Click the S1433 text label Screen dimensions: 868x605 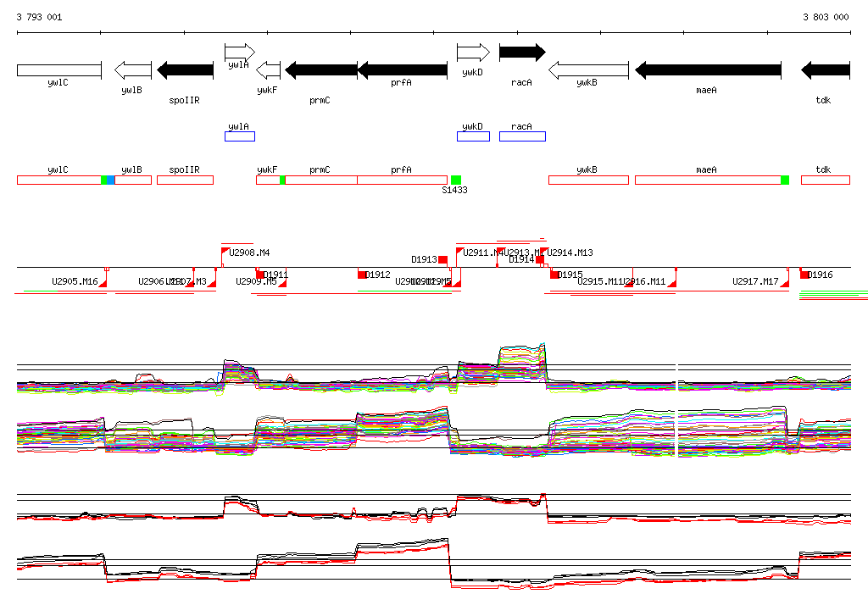point(454,190)
